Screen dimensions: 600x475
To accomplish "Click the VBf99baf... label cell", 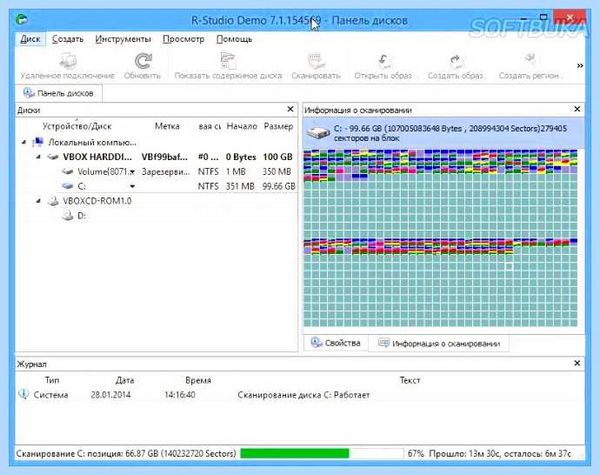I will pos(165,157).
